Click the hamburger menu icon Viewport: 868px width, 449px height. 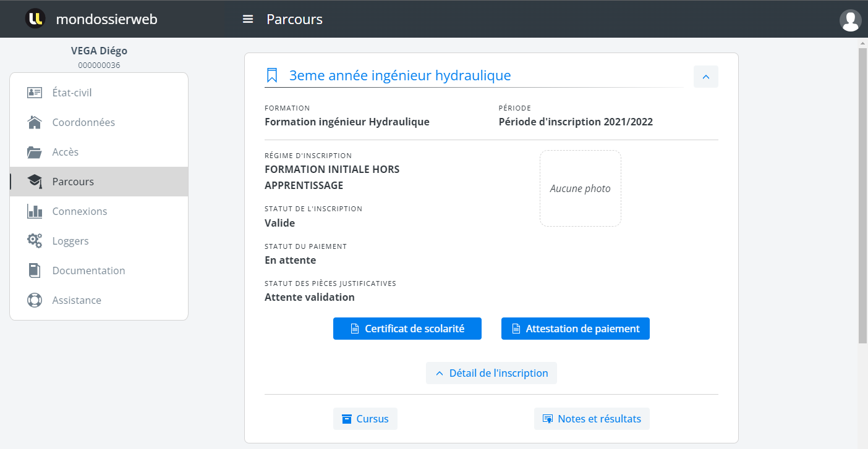(248, 19)
